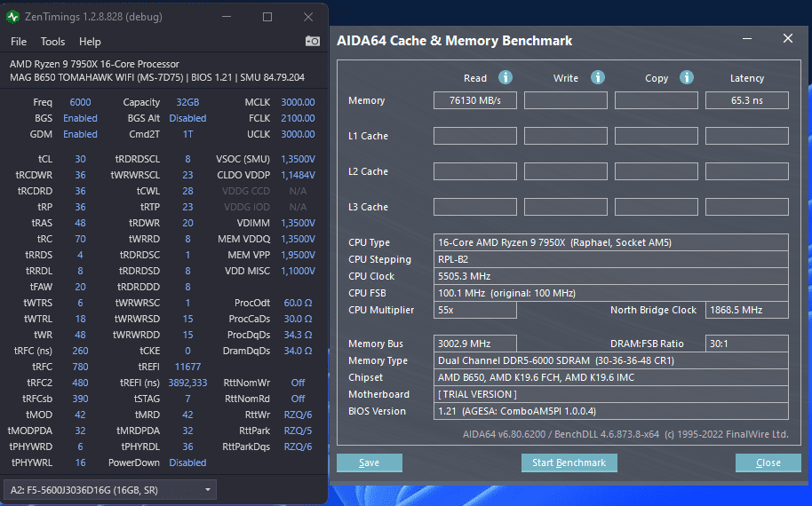Click the Close button in AIDA64
Viewport: 812px width, 506px height.
click(768, 463)
